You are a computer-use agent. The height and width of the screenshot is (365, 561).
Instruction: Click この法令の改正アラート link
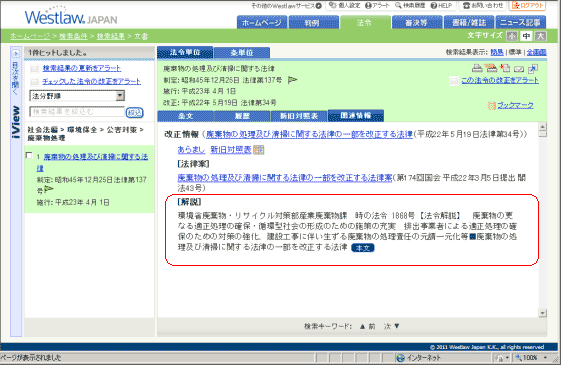coord(500,81)
